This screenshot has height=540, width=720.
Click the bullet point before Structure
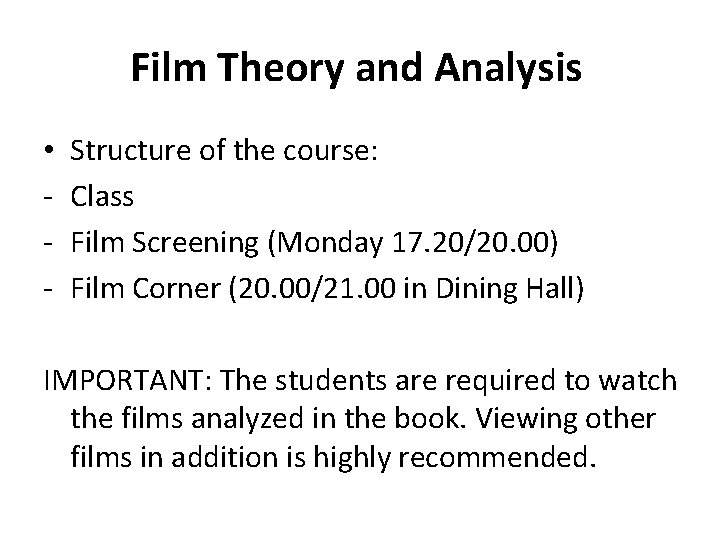coord(49,150)
